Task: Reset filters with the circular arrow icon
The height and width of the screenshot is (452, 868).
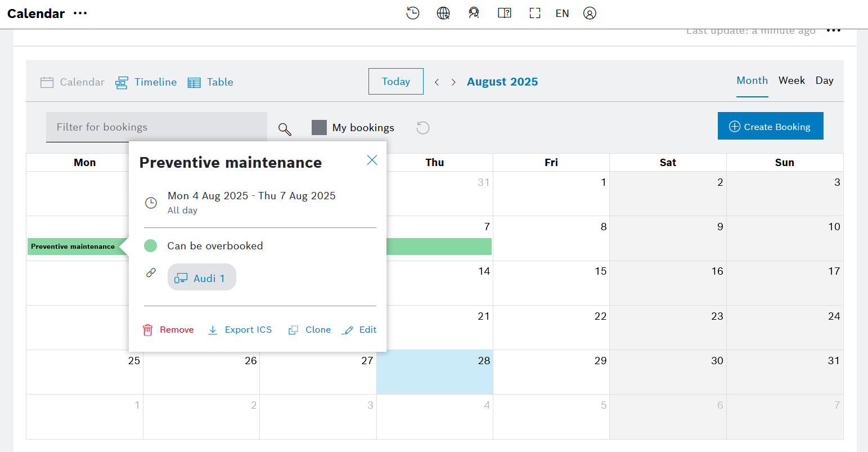Action: 423,128
